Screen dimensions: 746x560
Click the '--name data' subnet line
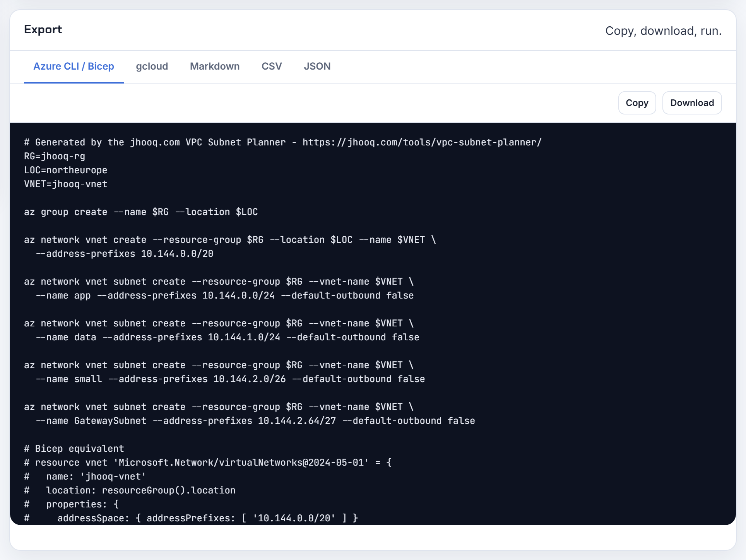tap(228, 337)
